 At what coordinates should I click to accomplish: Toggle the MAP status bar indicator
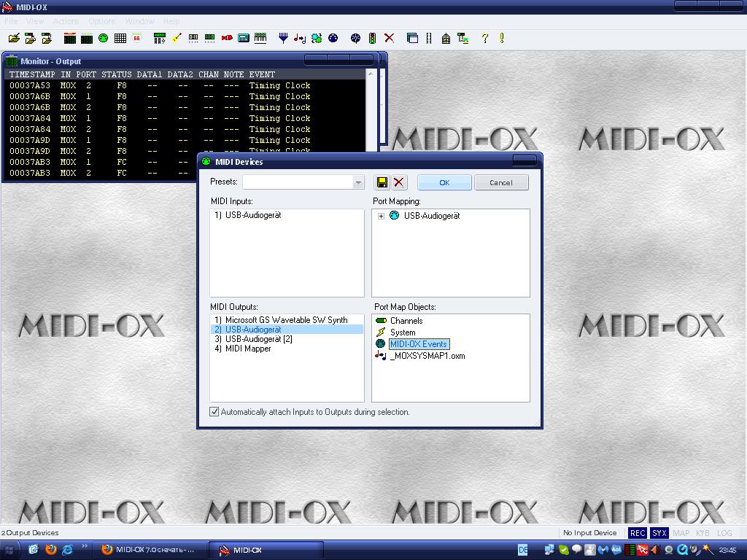[x=681, y=533]
